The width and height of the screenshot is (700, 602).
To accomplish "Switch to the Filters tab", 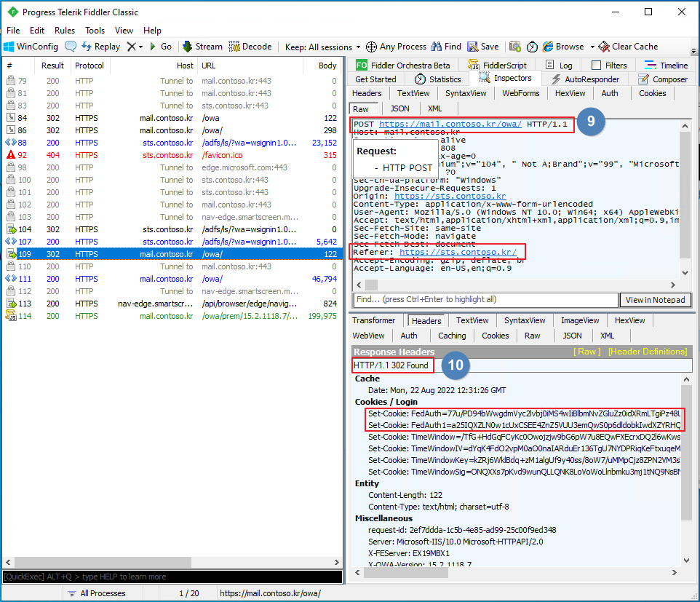I will pos(609,66).
